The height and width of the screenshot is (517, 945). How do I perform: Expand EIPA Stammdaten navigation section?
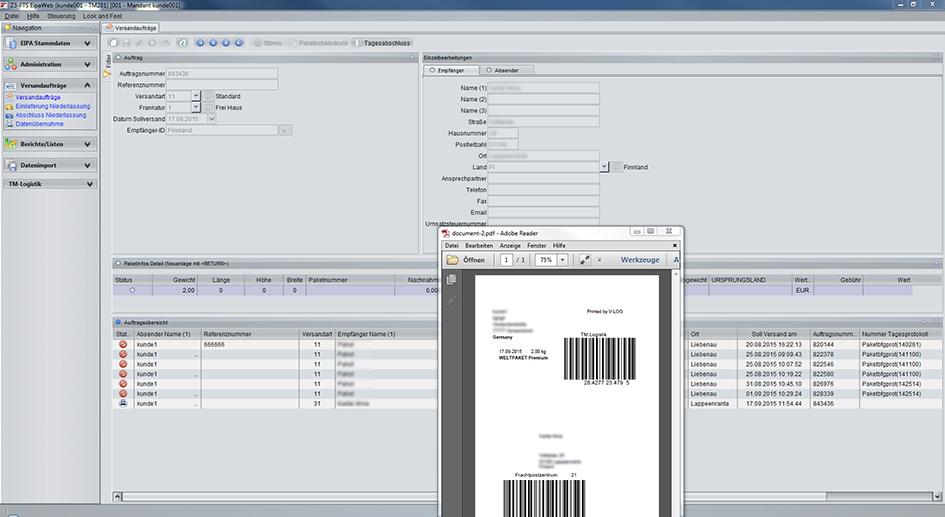click(x=50, y=43)
